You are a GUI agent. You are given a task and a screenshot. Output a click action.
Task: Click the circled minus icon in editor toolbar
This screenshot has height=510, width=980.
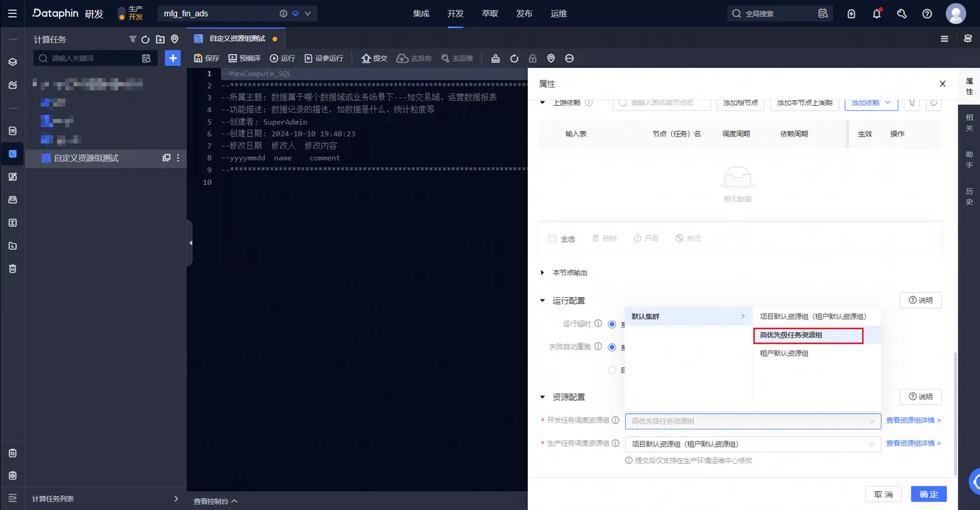click(x=569, y=58)
